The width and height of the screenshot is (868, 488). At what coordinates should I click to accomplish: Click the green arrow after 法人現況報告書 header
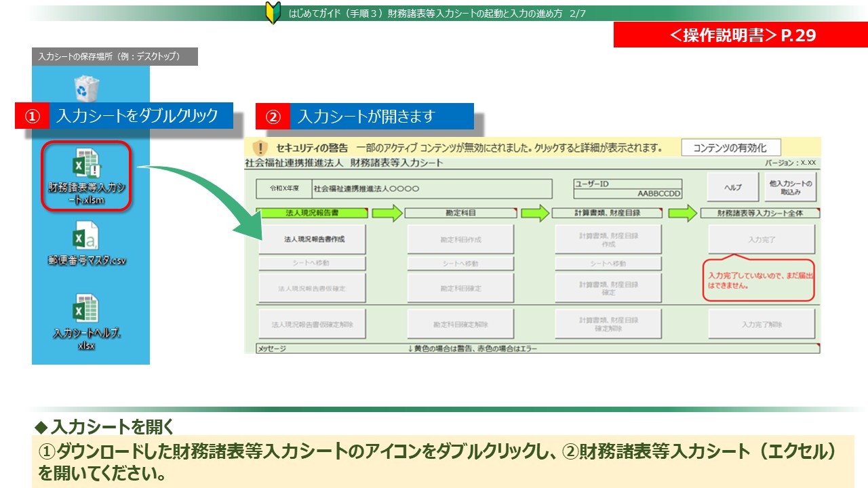click(387, 213)
